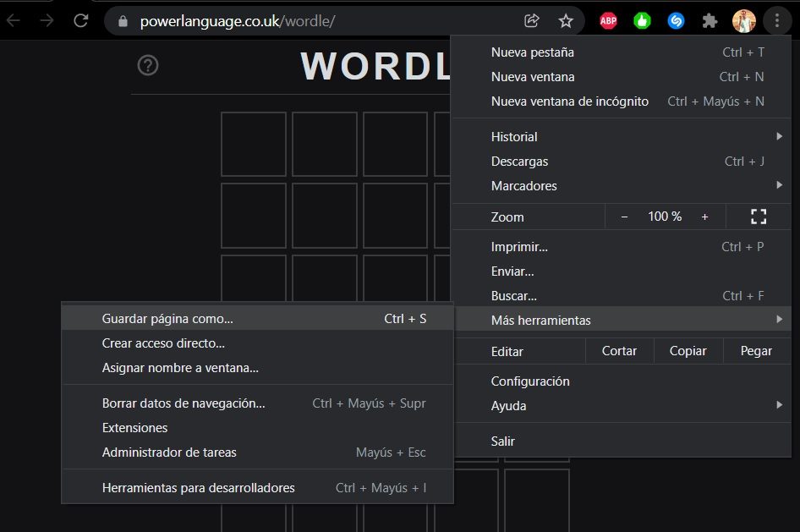Click the reload page icon
The width and height of the screenshot is (800, 532).
pos(81,21)
